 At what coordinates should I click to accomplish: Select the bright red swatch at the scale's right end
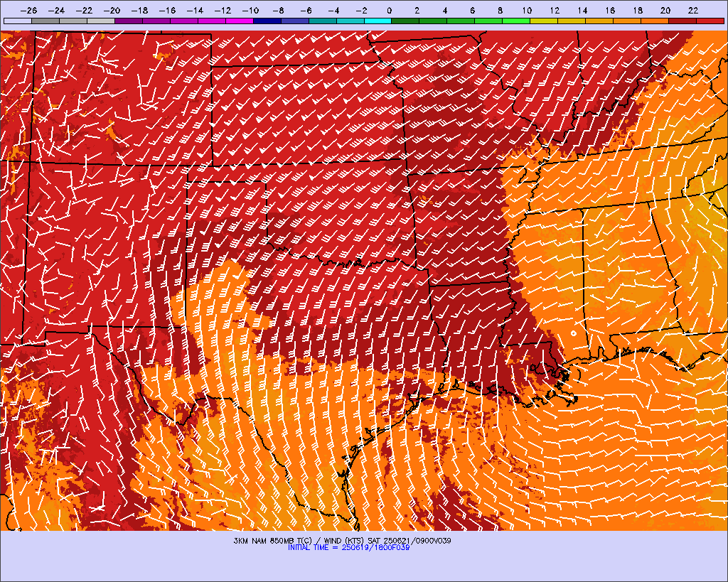711,21
